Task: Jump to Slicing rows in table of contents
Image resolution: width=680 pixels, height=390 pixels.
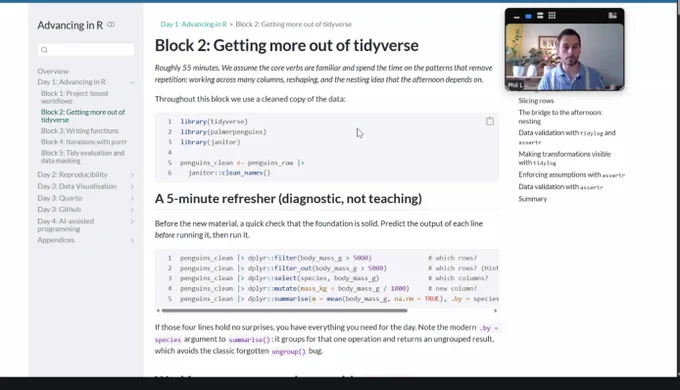Action: 536,101
